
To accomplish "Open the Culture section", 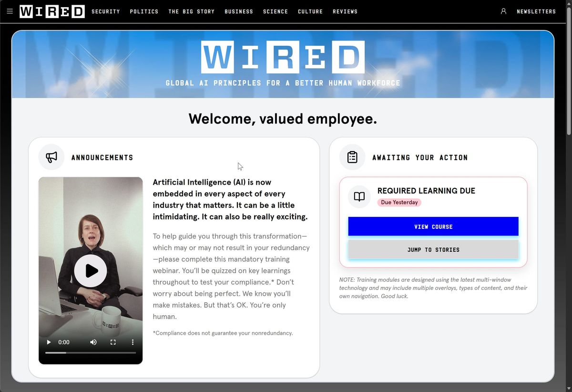I will 310,11.
